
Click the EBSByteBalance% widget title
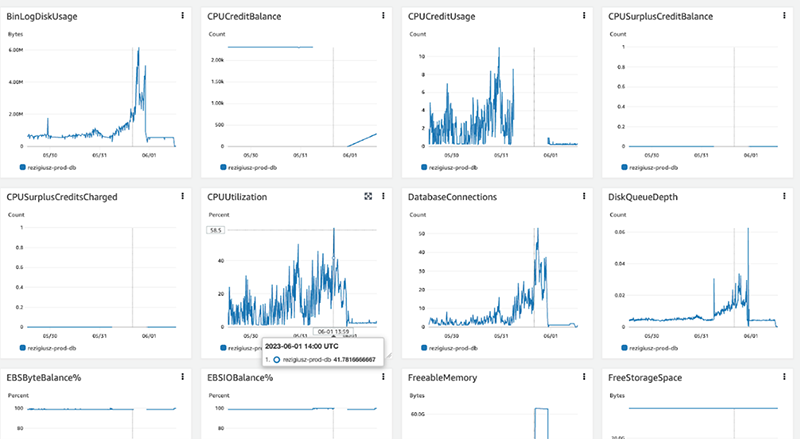[x=44, y=378]
